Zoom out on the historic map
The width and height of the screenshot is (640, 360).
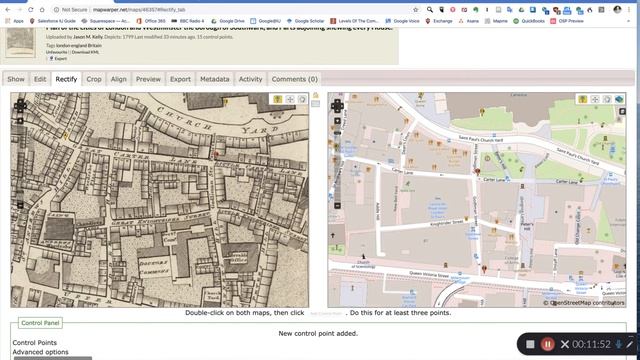coord(20,206)
